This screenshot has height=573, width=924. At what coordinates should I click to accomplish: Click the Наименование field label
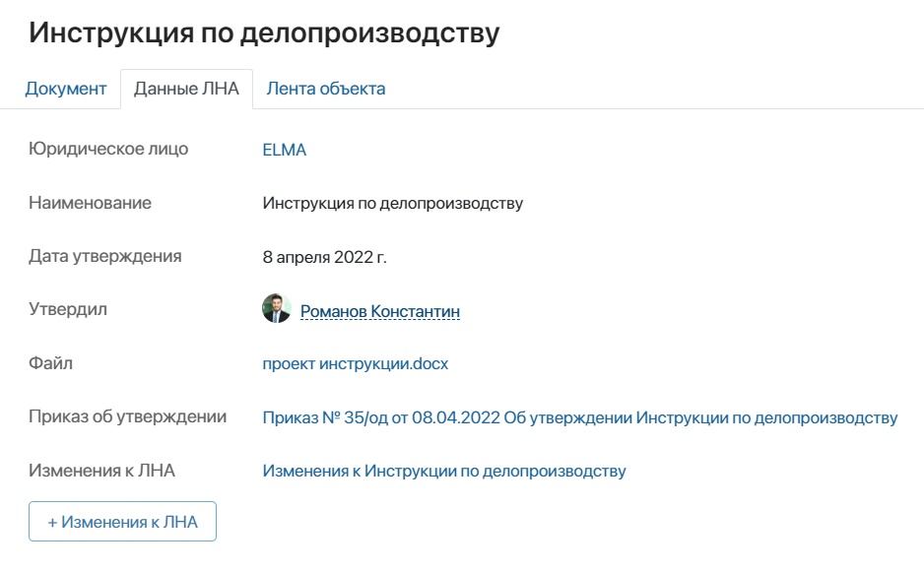click(90, 203)
